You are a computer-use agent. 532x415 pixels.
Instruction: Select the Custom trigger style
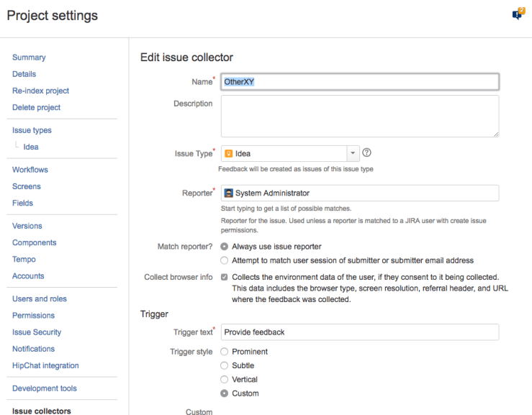pyautogui.click(x=225, y=393)
